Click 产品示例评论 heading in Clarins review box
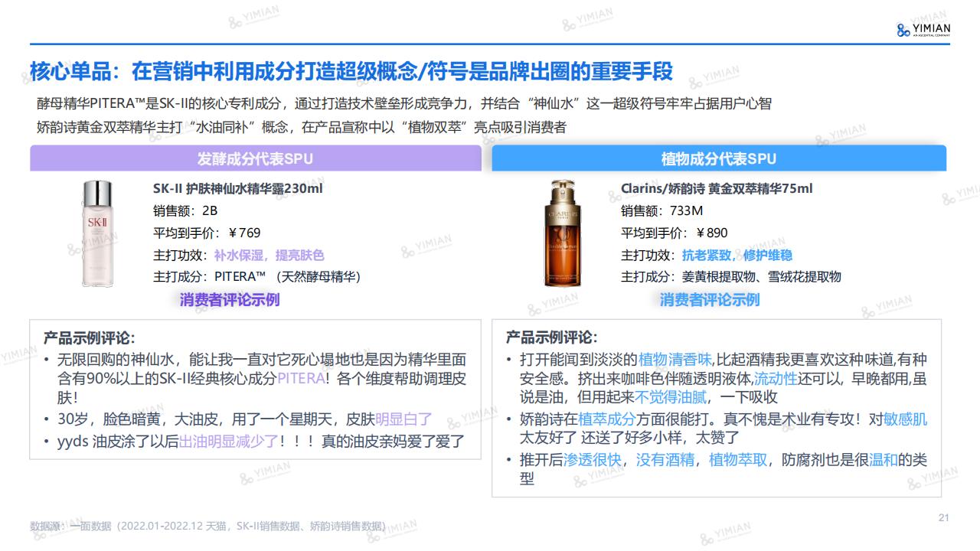Screen dimensions: 980x551 click(551, 337)
